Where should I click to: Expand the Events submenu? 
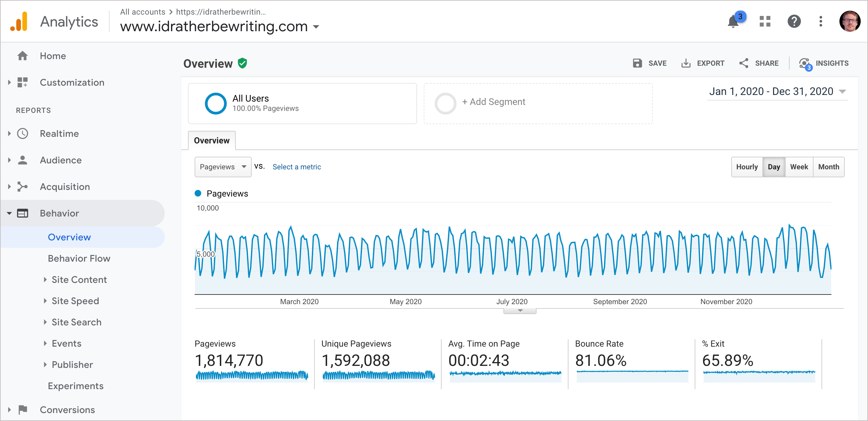pos(45,343)
